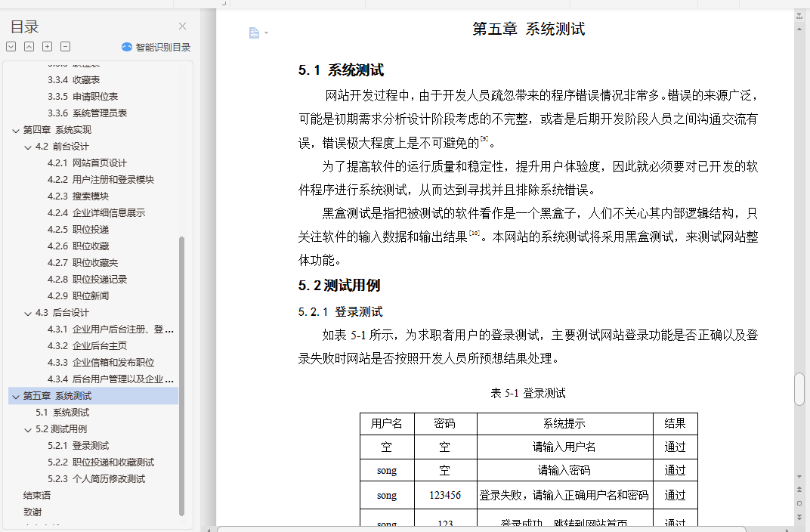Viewport: 810px width, 532px height.
Task: Select 5.2 测试用例 in outline
Action: pyautogui.click(x=61, y=428)
